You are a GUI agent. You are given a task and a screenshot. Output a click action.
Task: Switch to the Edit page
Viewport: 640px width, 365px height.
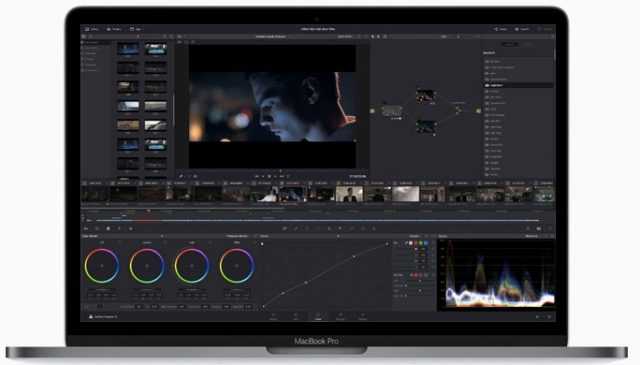296,316
